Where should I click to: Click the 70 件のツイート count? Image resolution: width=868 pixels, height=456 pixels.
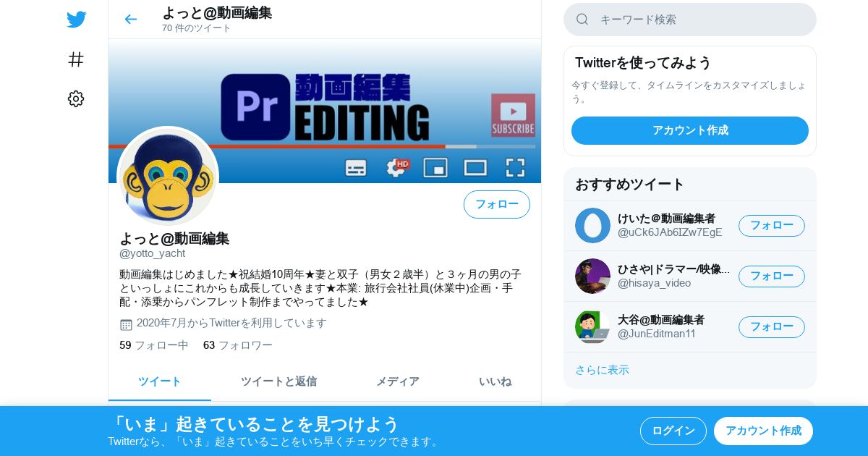196,28
